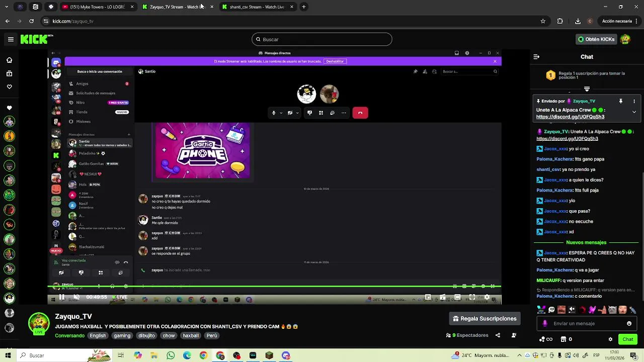This screenshot has height=362, width=644.
Task: Select the muted speaker emote
Action: (572, 310)
